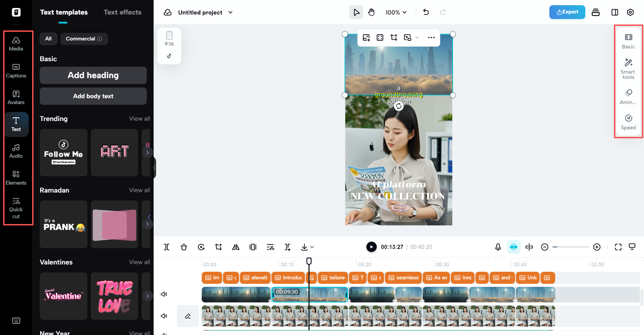Switch to the Text effects tab
Image resolution: width=644 pixels, height=335 pixels.
(x=123, y=12)
